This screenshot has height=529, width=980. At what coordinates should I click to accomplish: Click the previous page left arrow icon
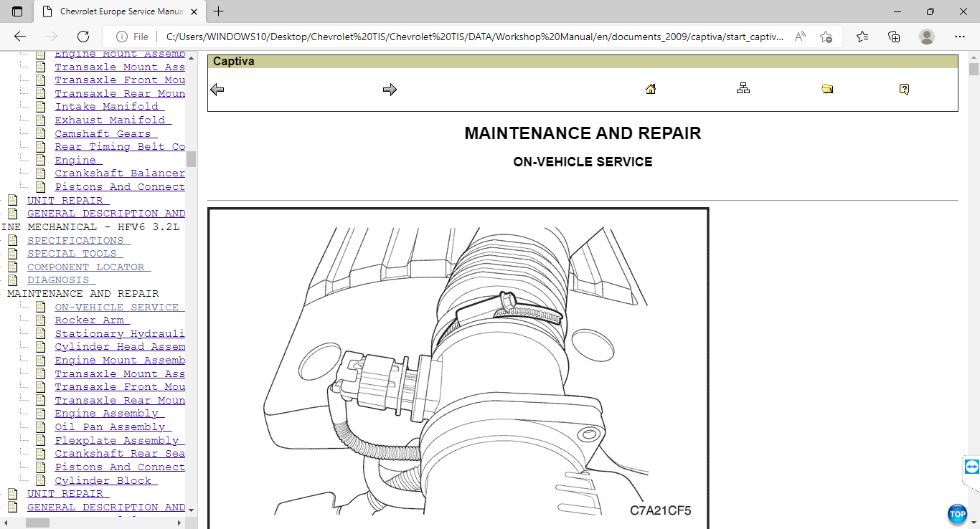coord(217,90)
